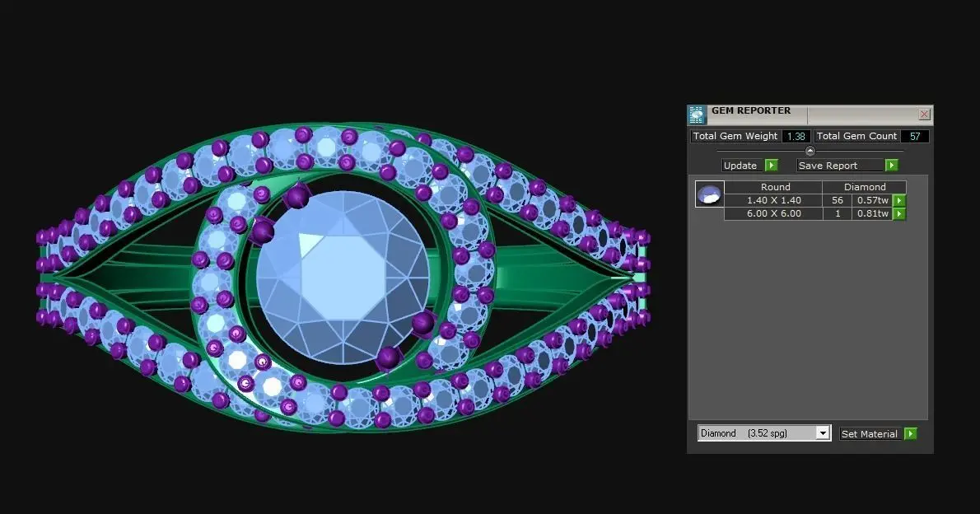Collapse panel with the round arrow handle
This screenshot has height=514, width=980.
(x=810, y=151)
